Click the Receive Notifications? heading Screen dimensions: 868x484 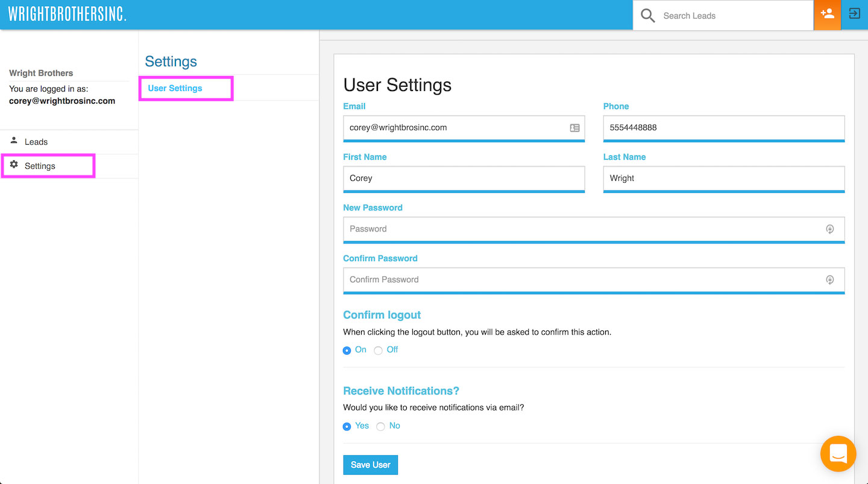[x=401, y=391]
